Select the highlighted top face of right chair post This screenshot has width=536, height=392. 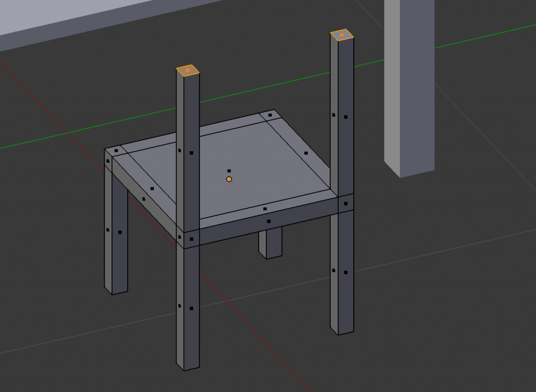click(x=342, y=35)
